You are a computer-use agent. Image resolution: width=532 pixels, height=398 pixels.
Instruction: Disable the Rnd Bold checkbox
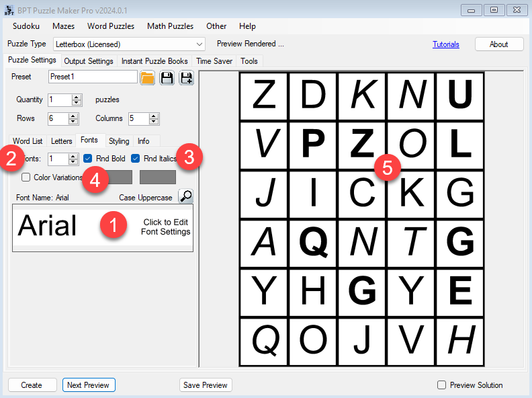(89, 159)
